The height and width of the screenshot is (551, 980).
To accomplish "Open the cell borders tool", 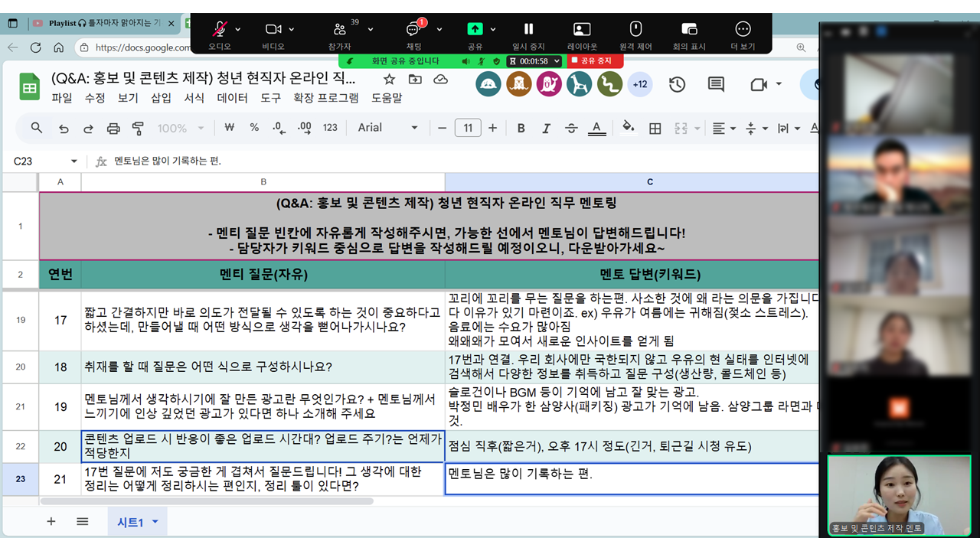I will (x=655, y=129).
